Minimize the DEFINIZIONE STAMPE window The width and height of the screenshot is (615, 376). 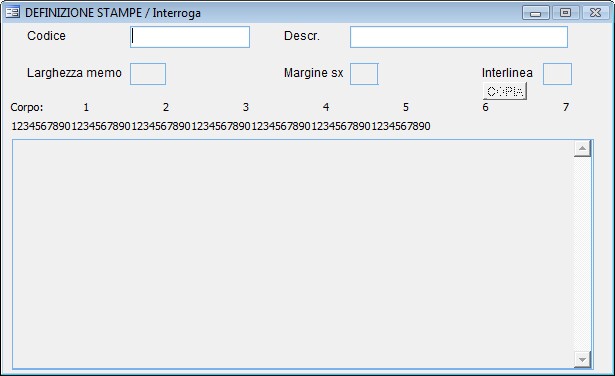536,13
